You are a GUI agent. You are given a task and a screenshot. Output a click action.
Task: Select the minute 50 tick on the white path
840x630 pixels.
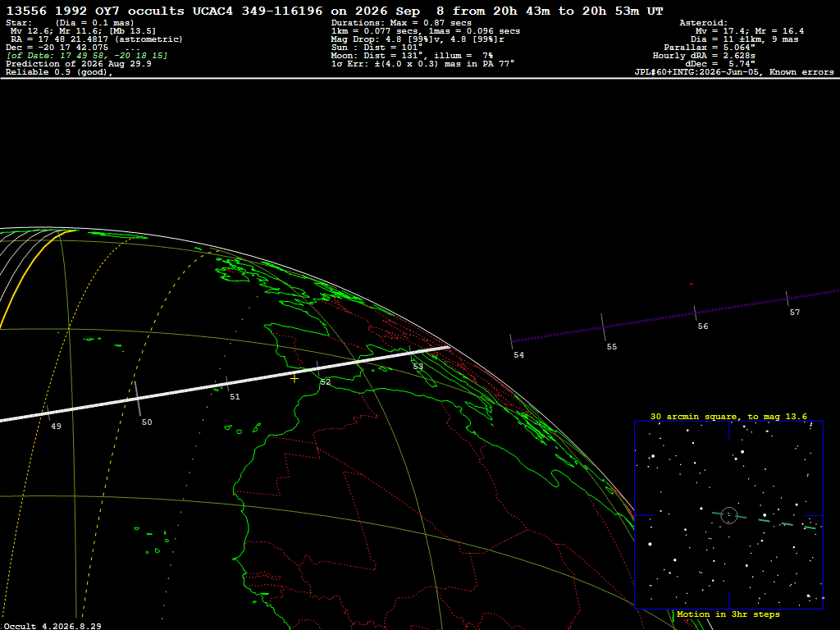[x=138, y=399]
